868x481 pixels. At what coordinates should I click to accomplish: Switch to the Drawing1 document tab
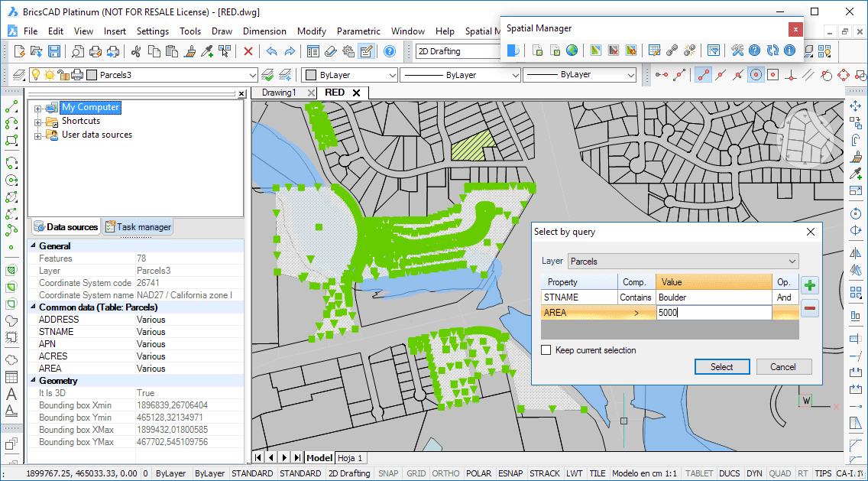pos(279,93)
